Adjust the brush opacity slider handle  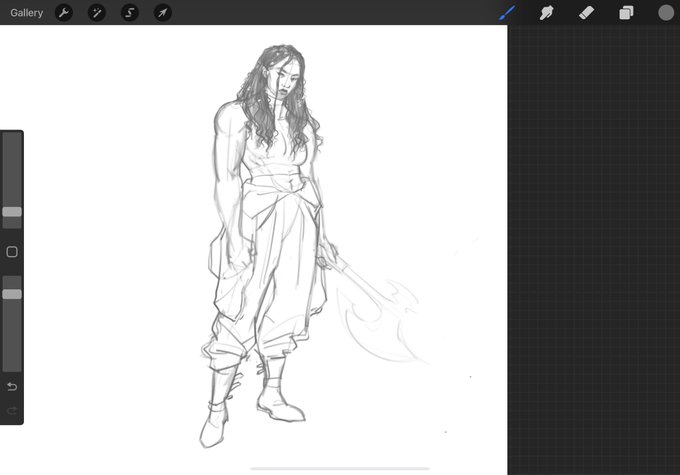click(x=12, y=294)
